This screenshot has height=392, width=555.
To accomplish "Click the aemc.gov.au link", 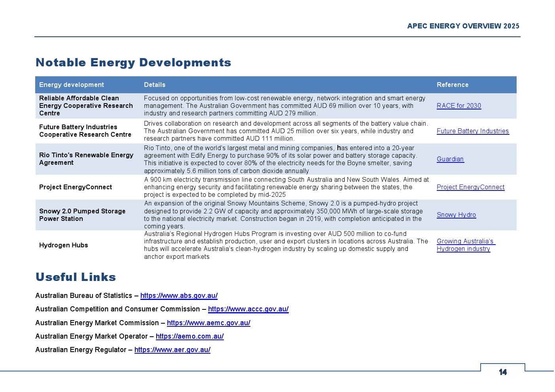I will (208, 323).
